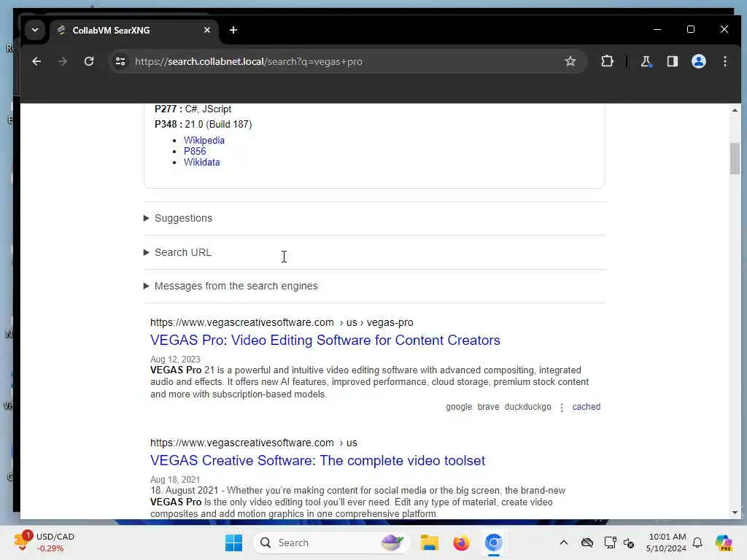
Task: Open VEGAS Pro: Video Editing Software result
Action: coord(325,340)
